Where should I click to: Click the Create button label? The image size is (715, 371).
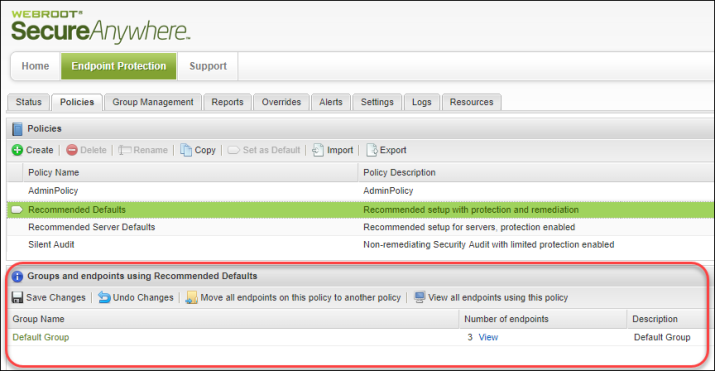pyautogui.click(x=40, y=150)
